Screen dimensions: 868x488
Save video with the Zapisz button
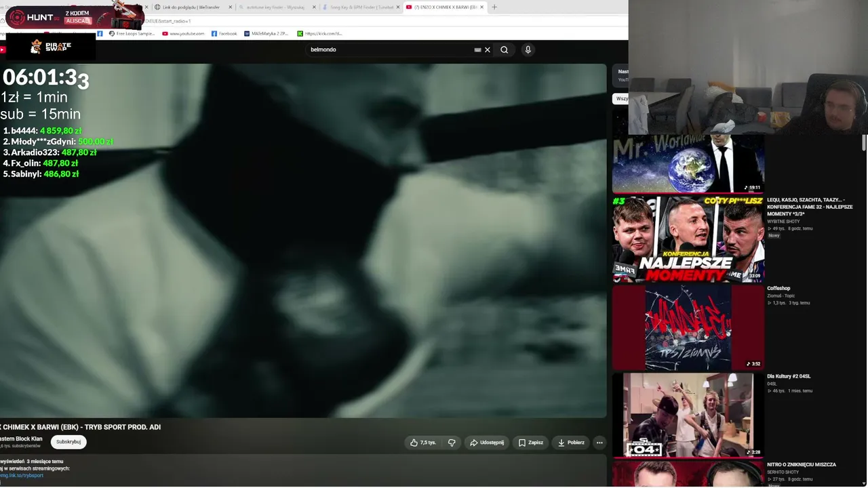(x=531, y=443)
